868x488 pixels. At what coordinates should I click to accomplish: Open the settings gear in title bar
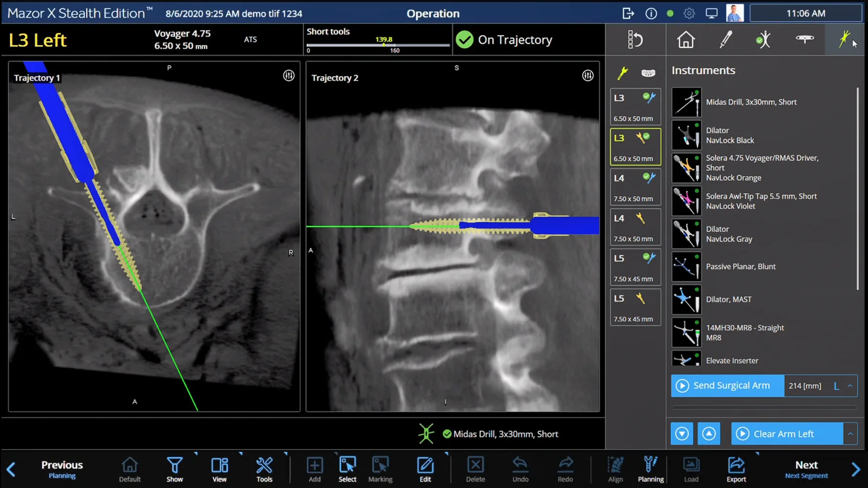[x=689, y=13]
